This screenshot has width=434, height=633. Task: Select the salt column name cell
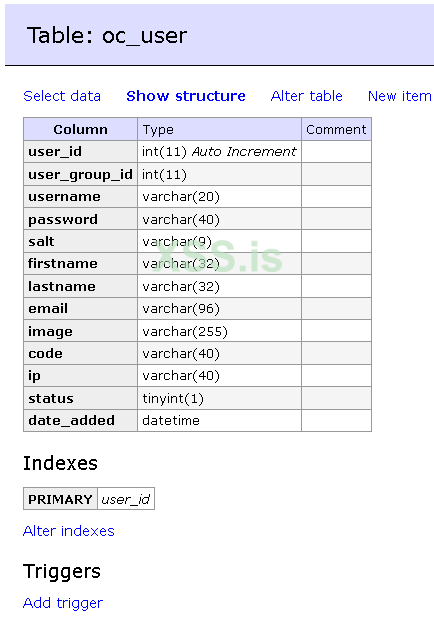point(80,241)
